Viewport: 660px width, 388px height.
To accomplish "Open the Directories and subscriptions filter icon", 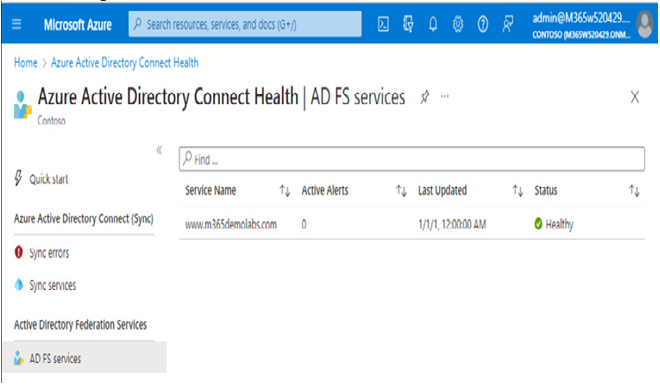I will 408,24.
